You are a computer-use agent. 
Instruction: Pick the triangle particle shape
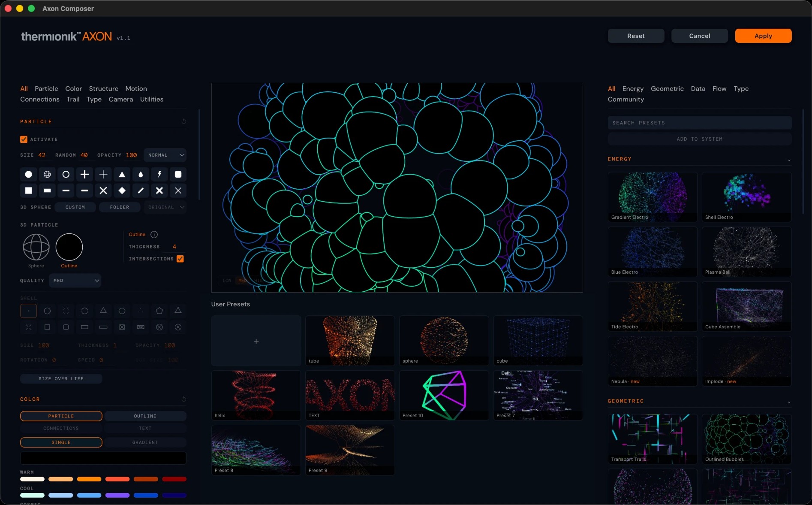[122, 174]
